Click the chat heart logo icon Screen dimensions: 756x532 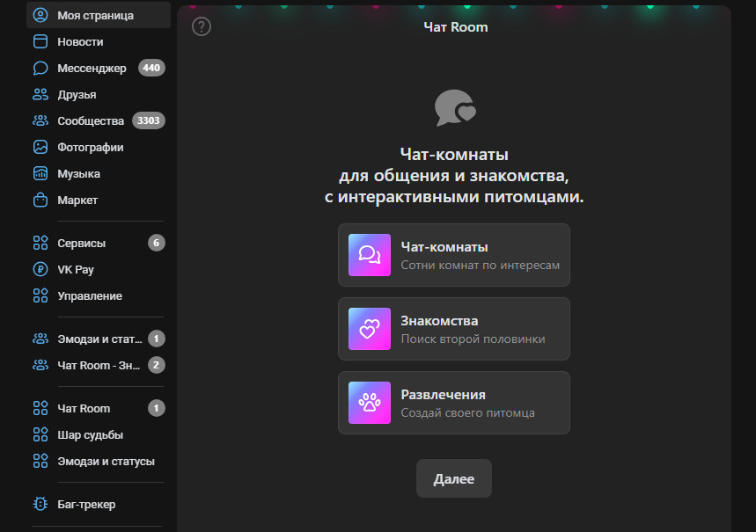coord(455,108)
